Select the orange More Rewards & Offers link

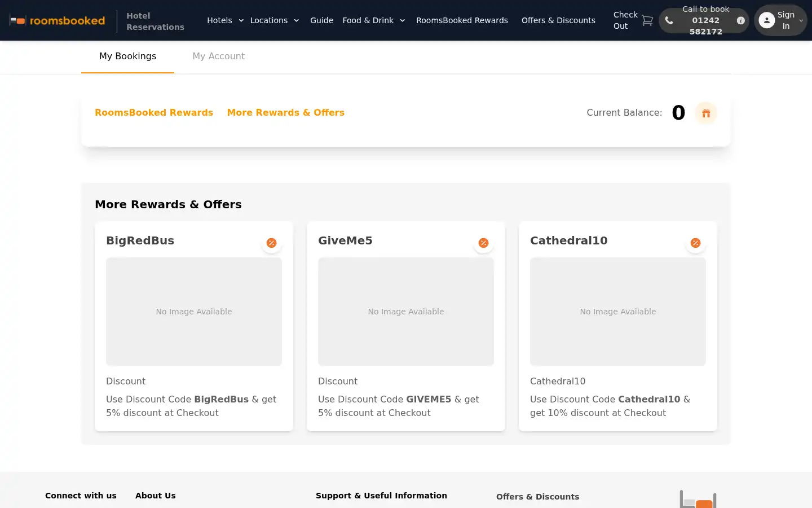(x=286, y=112)
